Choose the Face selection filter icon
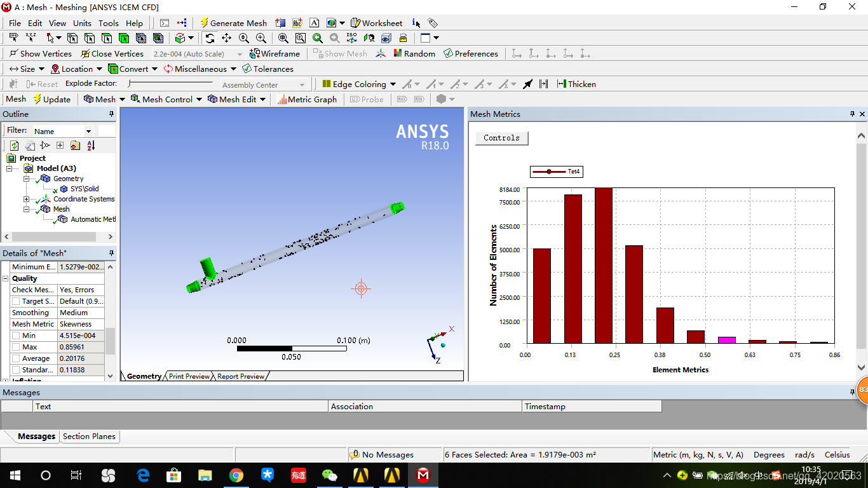This screenshot has width=868, height=488. point(107,38)
